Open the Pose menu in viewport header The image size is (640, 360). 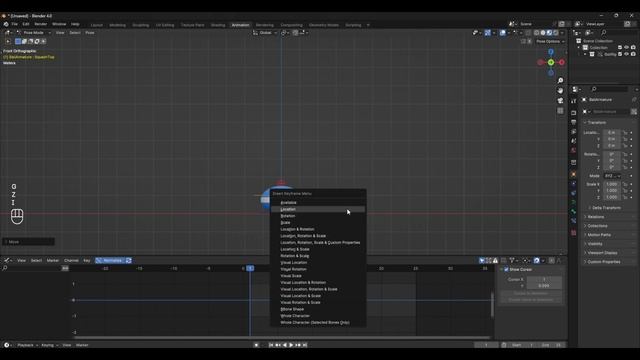(x=90, y=33)
